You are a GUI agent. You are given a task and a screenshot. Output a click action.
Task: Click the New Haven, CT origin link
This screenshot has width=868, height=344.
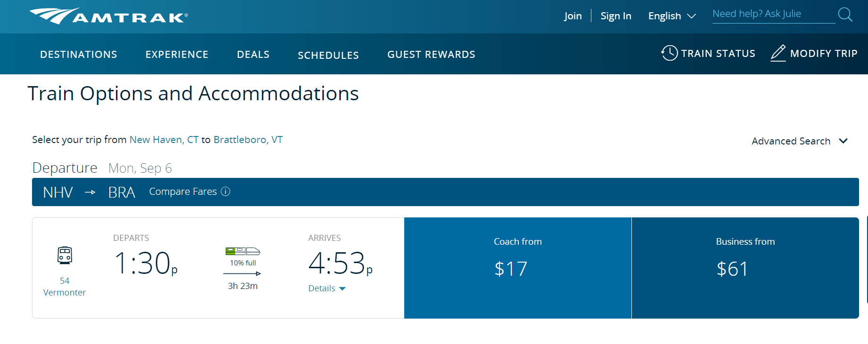(x=164, y=140)
